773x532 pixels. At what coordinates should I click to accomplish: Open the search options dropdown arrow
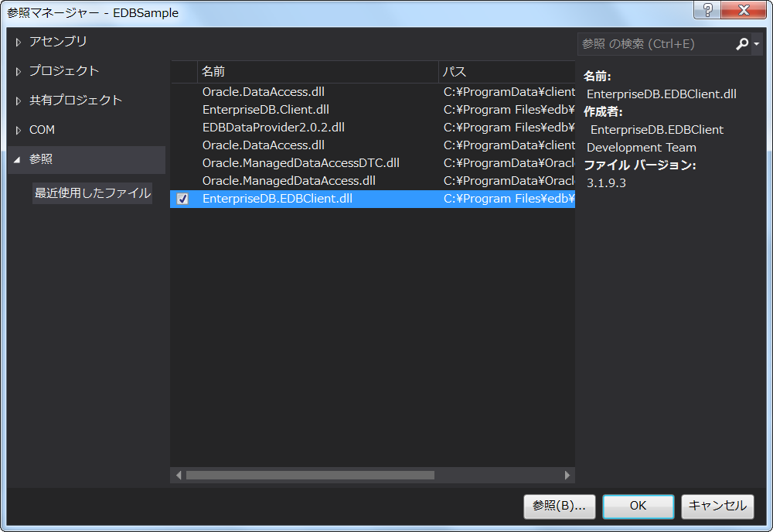757,45
